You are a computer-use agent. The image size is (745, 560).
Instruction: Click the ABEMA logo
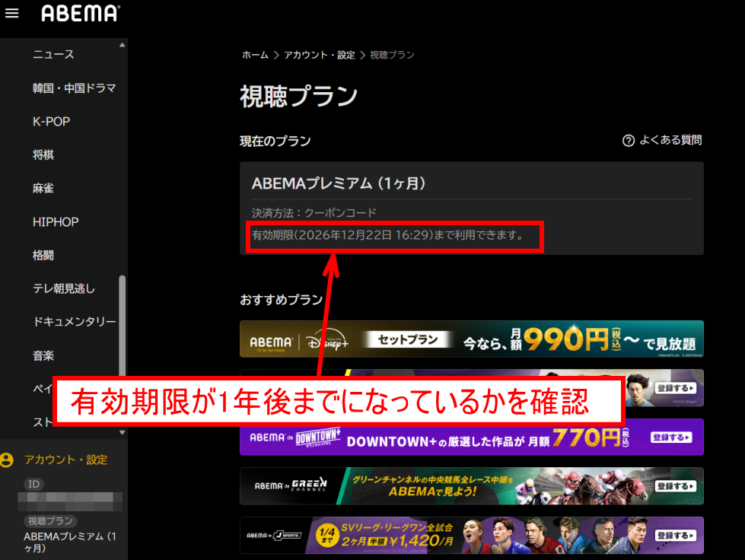coord(80,13)
